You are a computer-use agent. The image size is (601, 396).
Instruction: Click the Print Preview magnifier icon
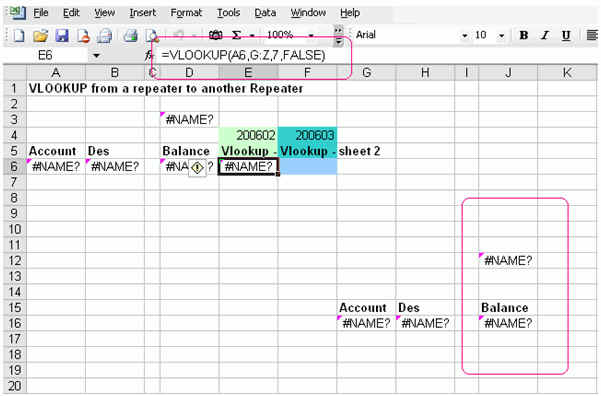[x=152, y=36]
